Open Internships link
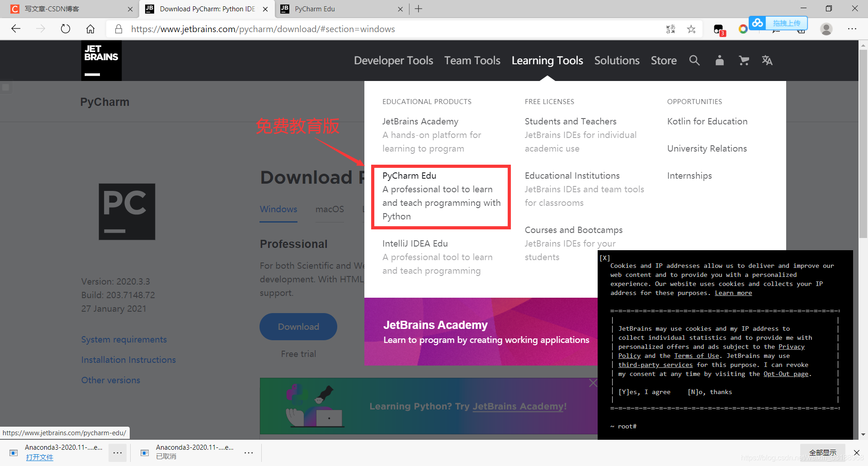 (689, 176)
